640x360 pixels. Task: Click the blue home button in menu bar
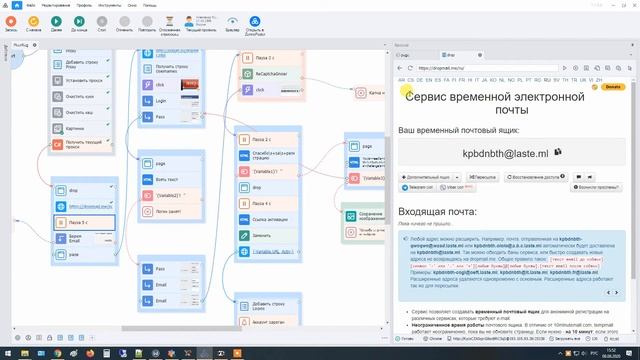coord(17,5)
